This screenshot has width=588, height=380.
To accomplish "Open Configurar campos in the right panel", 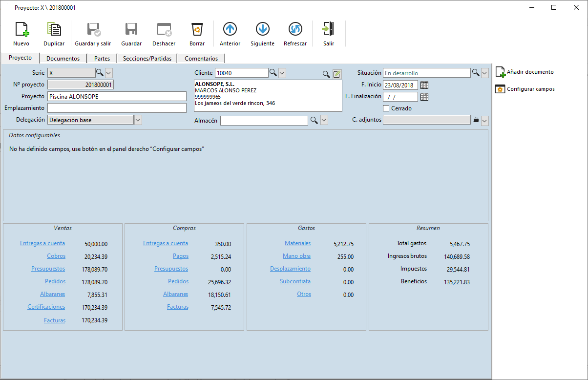I will click(x=525, y=89).
